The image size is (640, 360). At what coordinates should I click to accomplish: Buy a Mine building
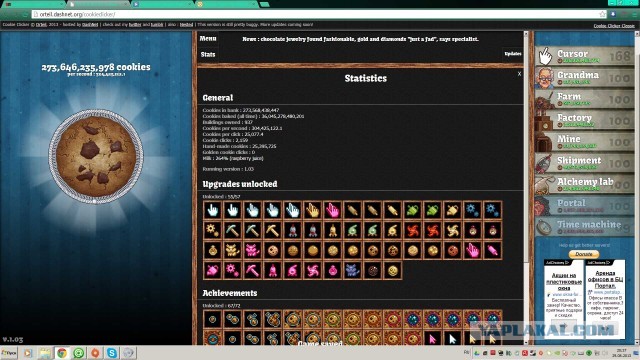(x=585, y=142)
